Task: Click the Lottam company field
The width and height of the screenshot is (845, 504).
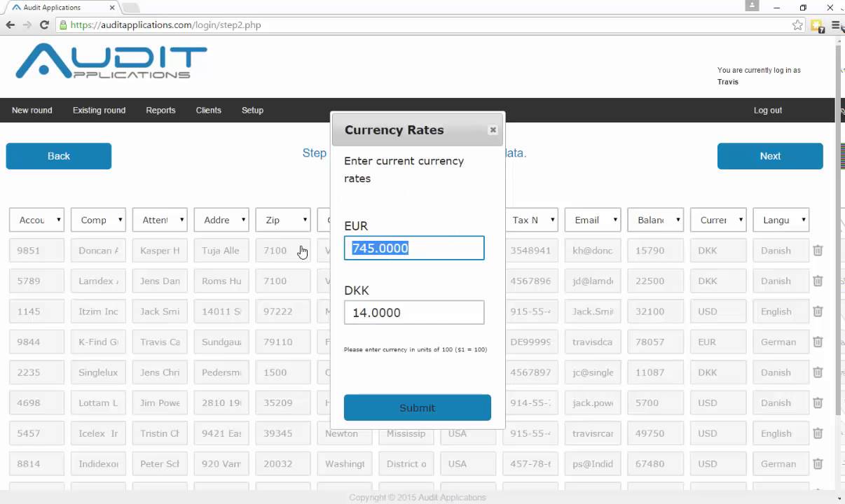Action: (x=98, y=402)
